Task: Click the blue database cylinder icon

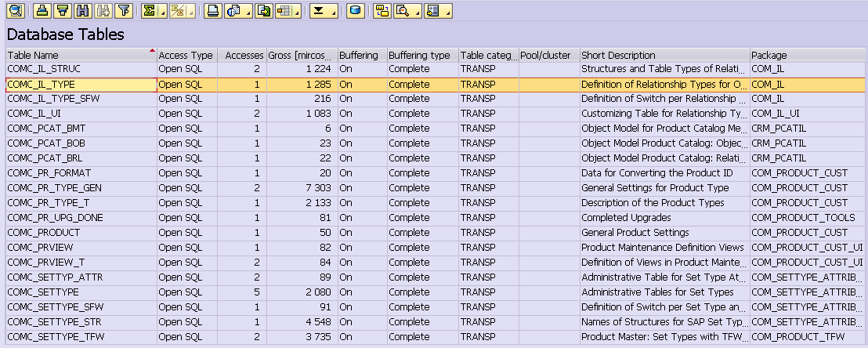Action: click(x=356, y=10)
